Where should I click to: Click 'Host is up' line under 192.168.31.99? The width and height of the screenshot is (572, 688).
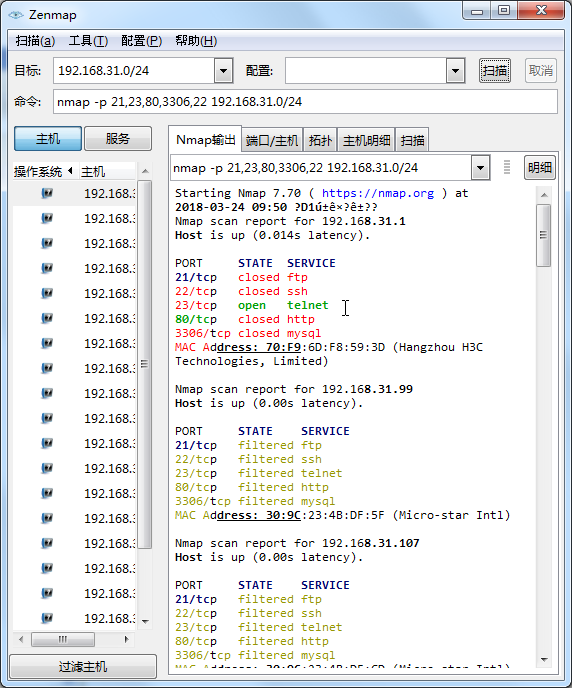pyautogui.click(x=269, y=403)
